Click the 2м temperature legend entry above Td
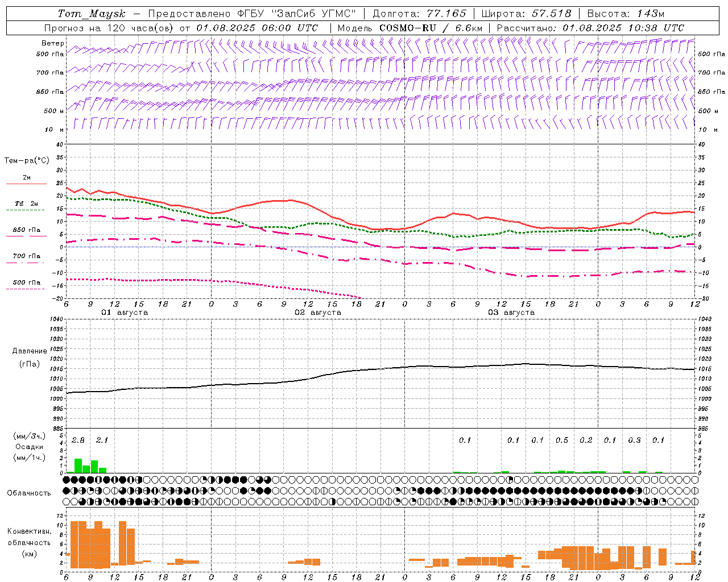 (26, 177)
